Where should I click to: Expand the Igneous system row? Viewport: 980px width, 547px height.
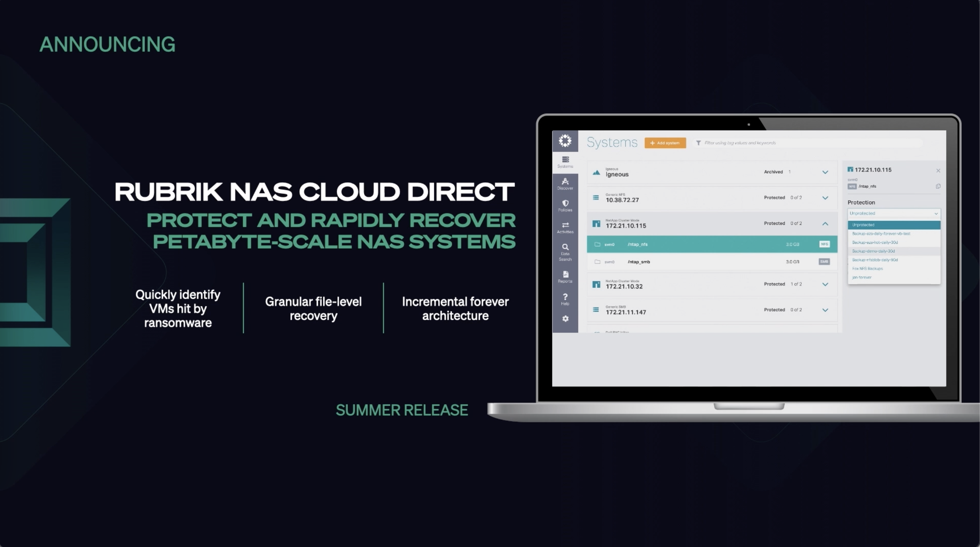825,172
